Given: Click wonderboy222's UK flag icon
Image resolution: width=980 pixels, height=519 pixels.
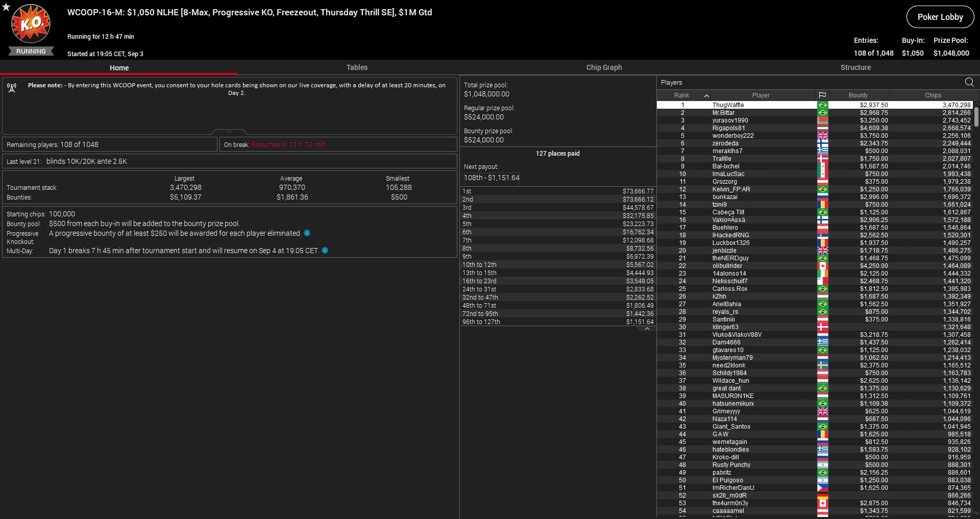Looking at the screenshot, I should [x=822, y=136].
